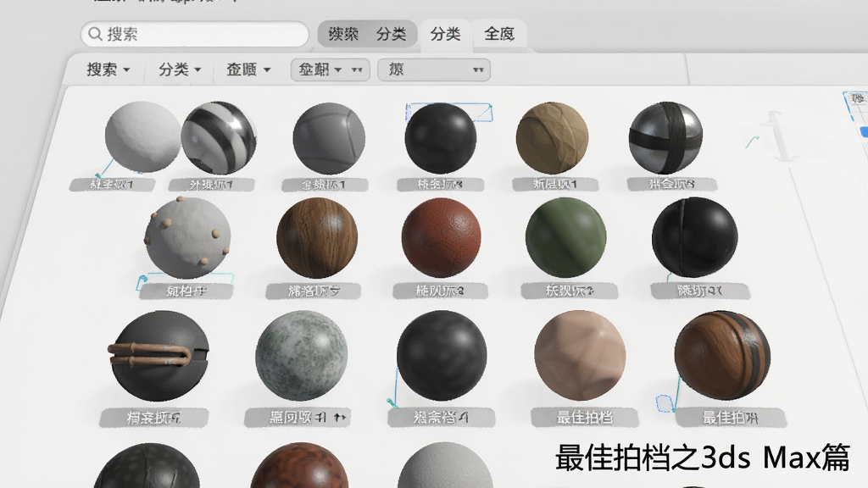Expand the first bordered combo box in toolbar
The width and height of the screenshot is (868, 488).
(330, 69)
